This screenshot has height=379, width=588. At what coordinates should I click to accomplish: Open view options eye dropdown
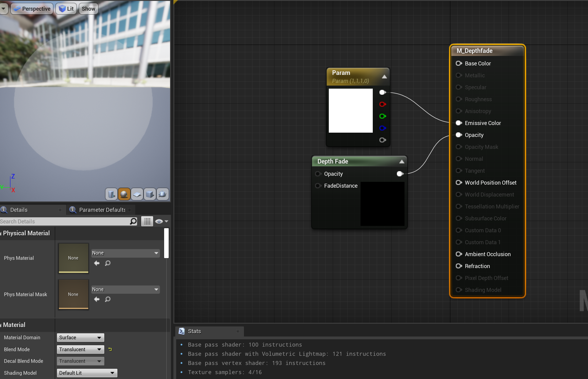[162, 221]
